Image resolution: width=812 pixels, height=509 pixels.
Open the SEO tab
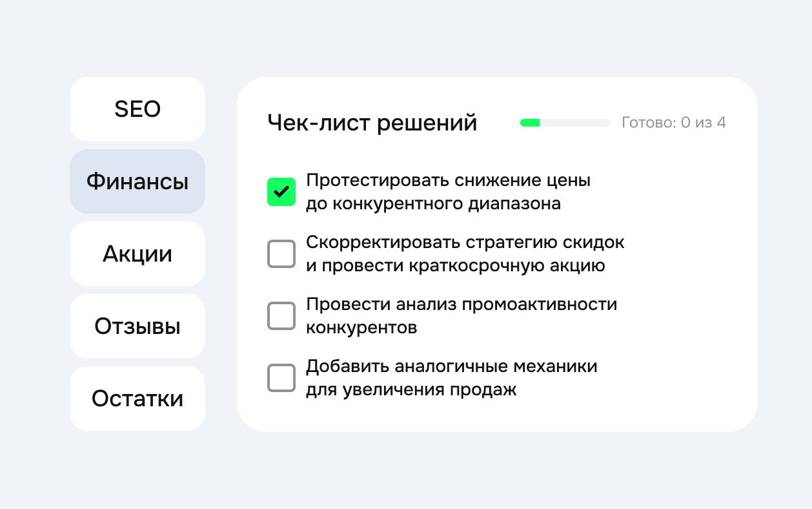(x=137, y=109)
